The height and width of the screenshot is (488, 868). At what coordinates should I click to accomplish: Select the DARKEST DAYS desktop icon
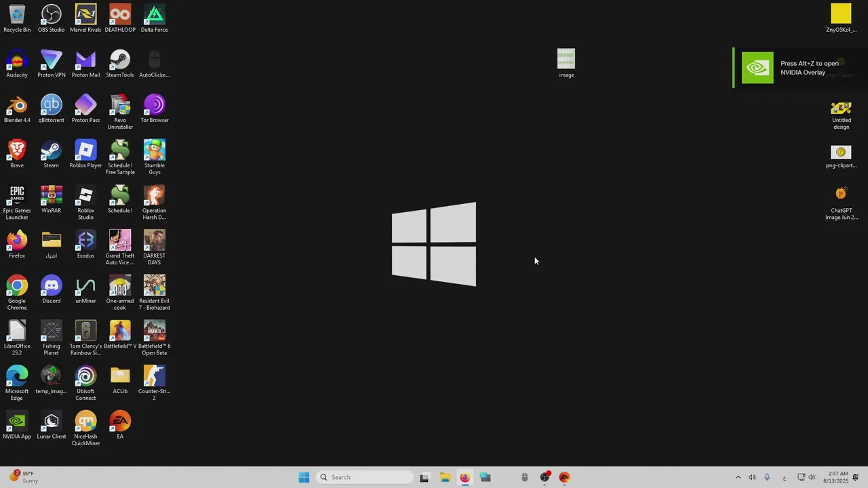[x=155, y=247]
